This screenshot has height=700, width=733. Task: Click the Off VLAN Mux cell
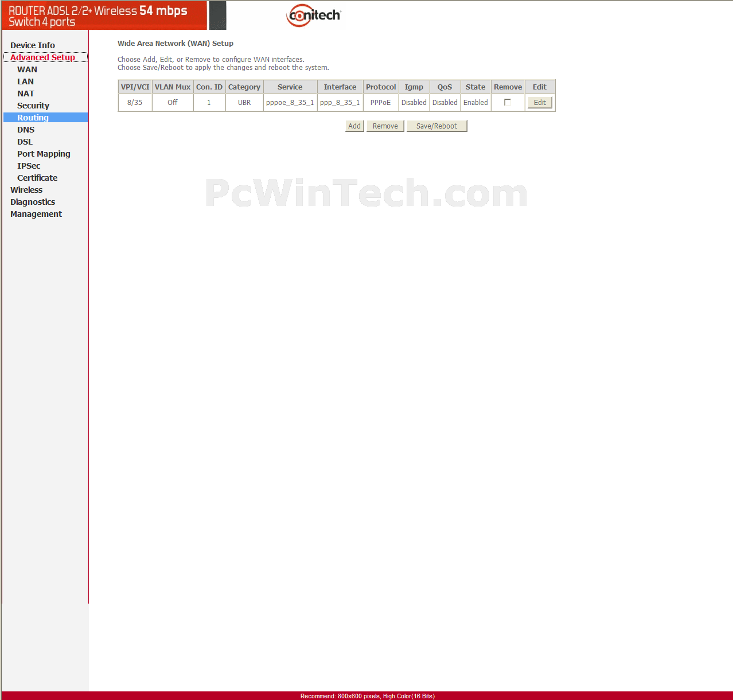click(x=173, y=103)
